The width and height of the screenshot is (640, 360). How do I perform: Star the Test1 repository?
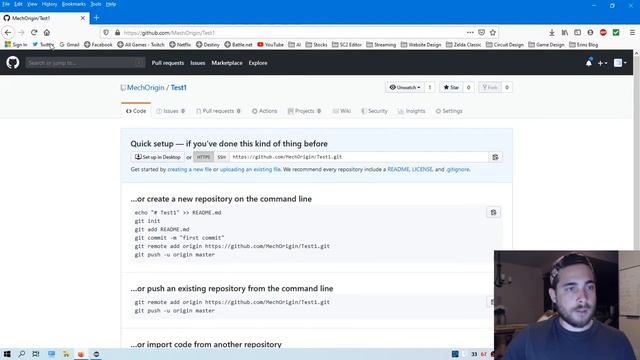[451, 87]
